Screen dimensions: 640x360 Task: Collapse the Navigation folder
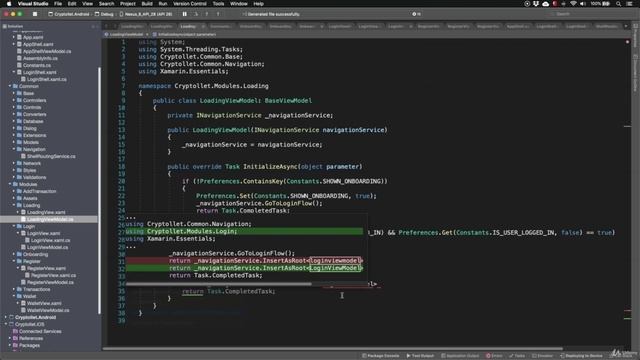point(14,149)
